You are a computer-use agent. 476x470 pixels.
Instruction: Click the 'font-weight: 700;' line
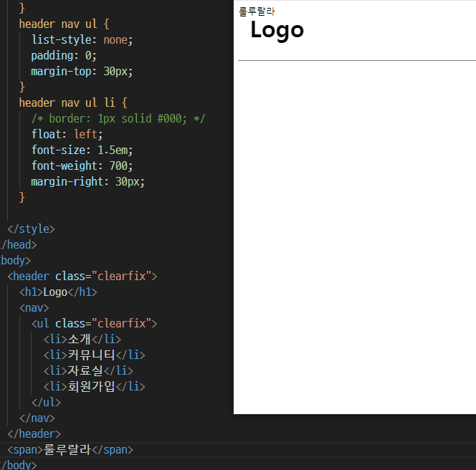(82, 166)
